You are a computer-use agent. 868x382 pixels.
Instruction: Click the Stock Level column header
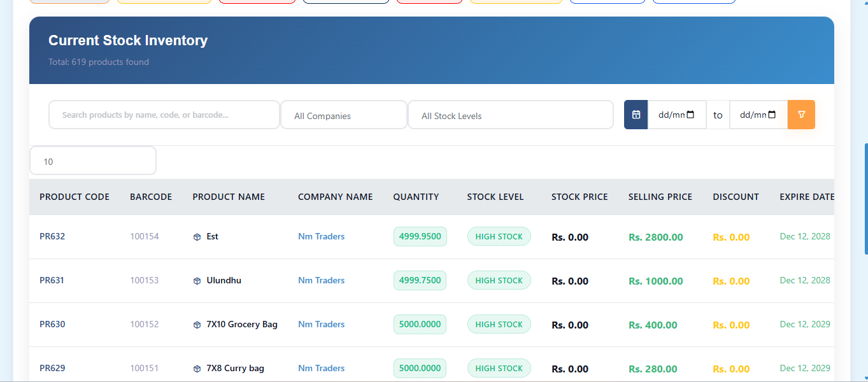click(x=495, y=197)
